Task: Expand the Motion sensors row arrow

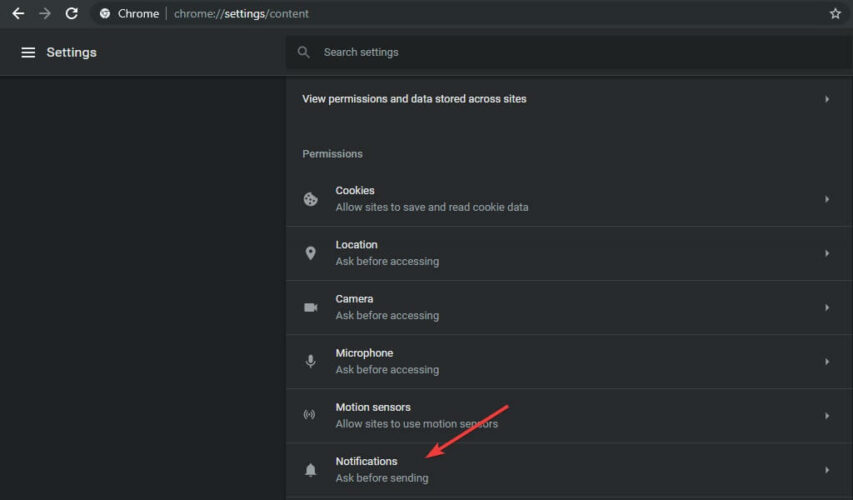Action: pos(827,416)
